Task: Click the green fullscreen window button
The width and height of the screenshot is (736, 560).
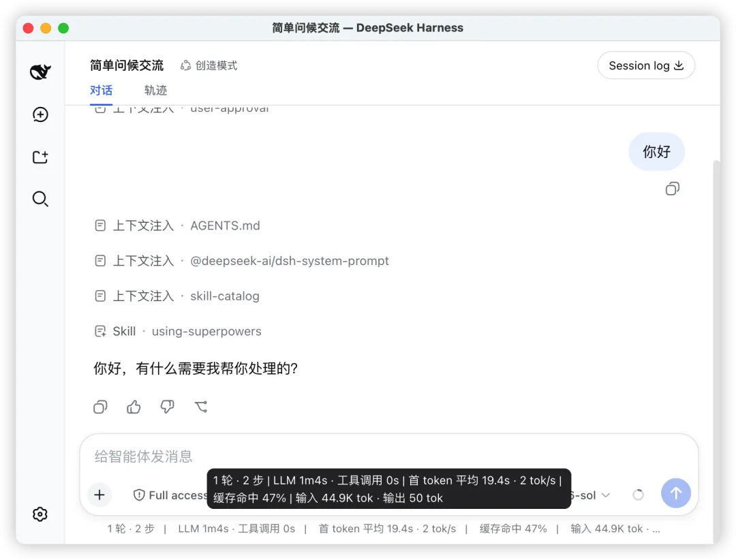Action: (63, 28)
